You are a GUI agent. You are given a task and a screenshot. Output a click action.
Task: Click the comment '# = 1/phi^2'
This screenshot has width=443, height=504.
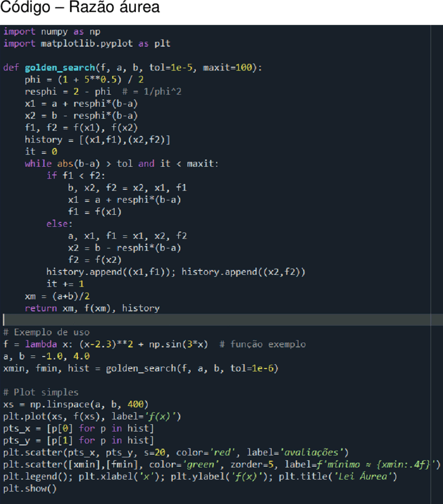152,92
